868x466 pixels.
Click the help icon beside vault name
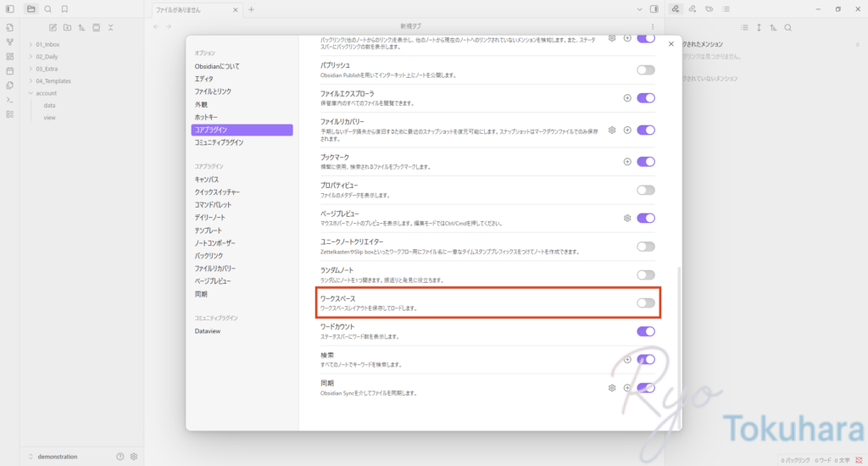click(120, 457)
